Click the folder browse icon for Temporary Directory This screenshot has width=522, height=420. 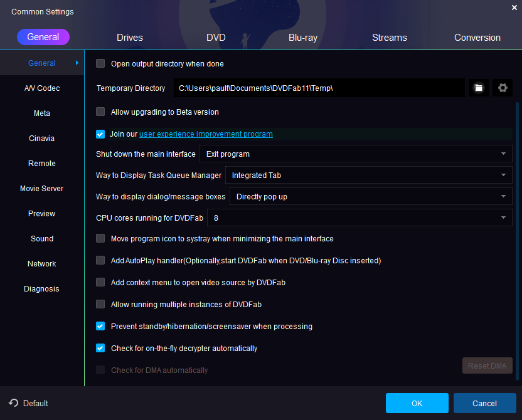click(478, 88)
